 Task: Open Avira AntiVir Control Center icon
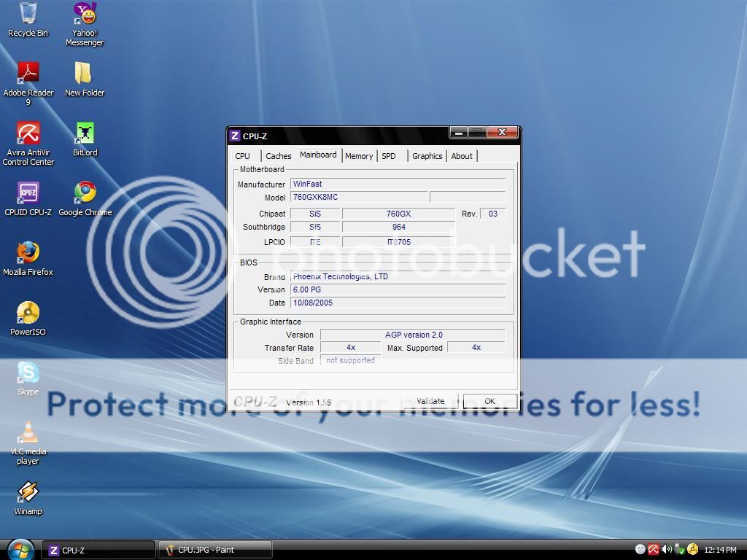28,144
